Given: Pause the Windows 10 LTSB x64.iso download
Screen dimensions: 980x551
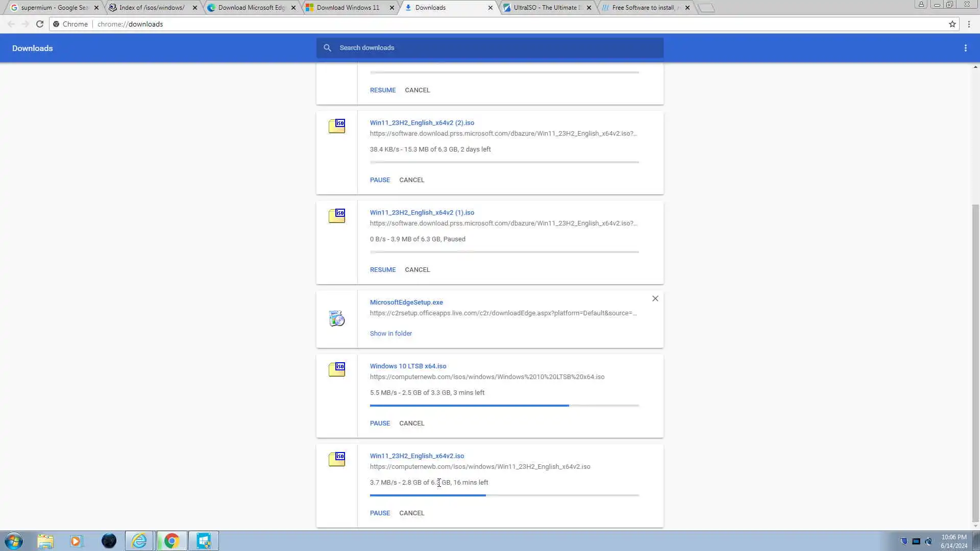Looking at the screenshot, I should (x=380, y=423).
